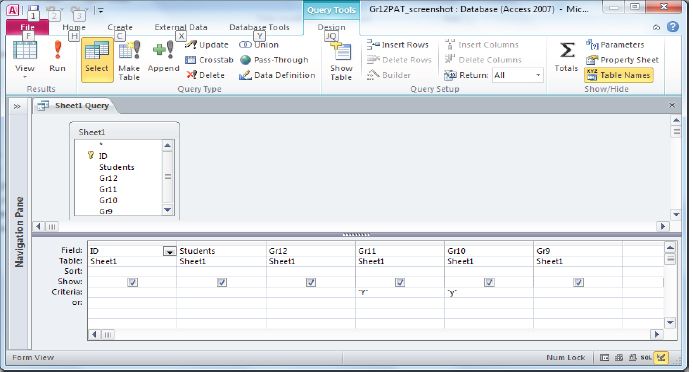Click Sheet1 field list down arrow
Image resolution: width=693 pixels, height=372 pixels.
(x=168, y=210)
